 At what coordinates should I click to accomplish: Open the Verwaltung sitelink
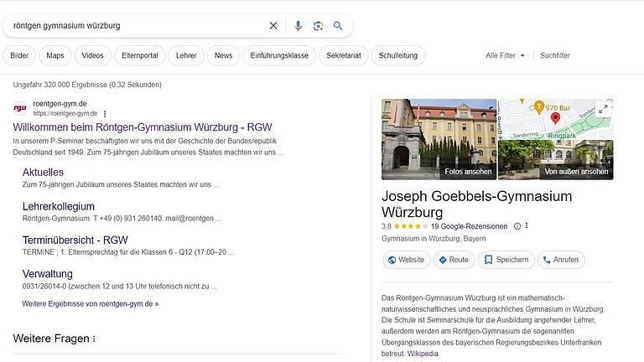coord(47,274)
